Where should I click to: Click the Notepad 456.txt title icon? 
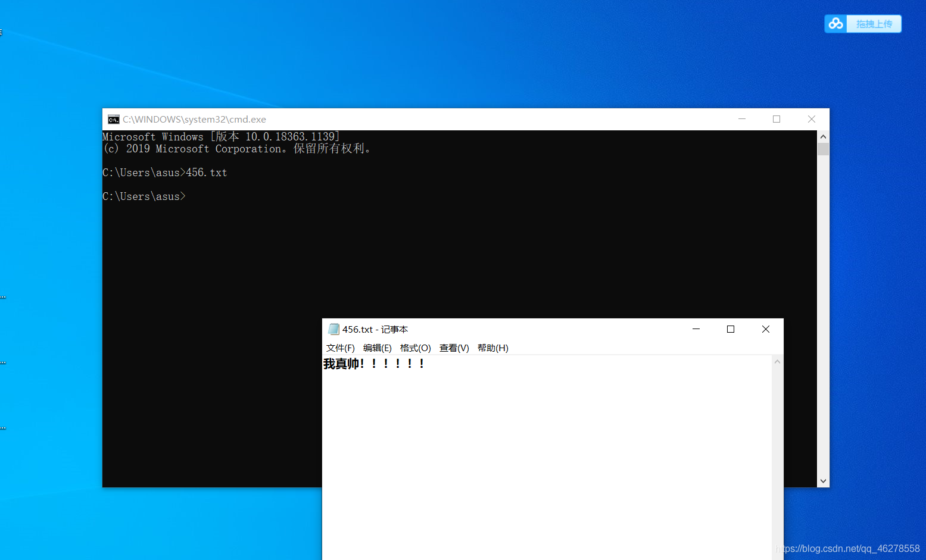[334, 329]
